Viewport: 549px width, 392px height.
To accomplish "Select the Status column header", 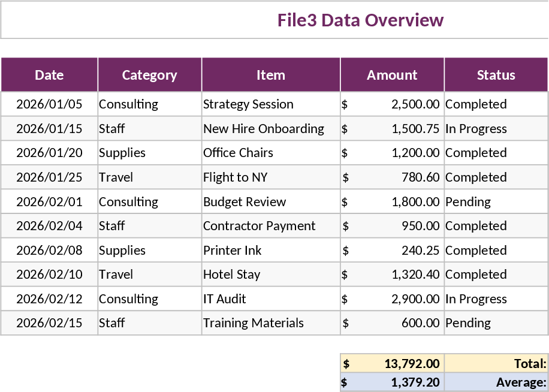I will 496,74.
